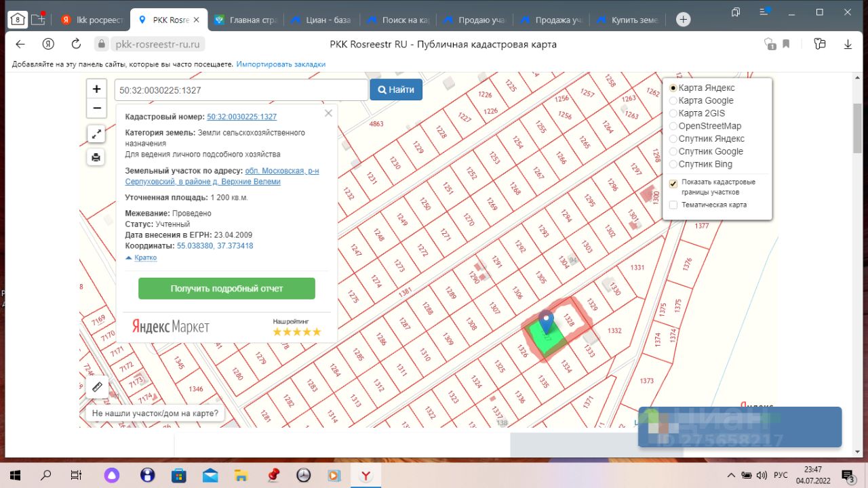This screenshot has width=868, height=488.
Task: Enable Тематическая карта checkbox
Action: [673, 205]
